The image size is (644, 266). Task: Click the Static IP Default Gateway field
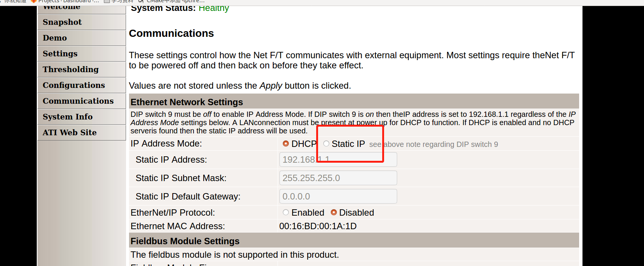(x=338, y=196)
